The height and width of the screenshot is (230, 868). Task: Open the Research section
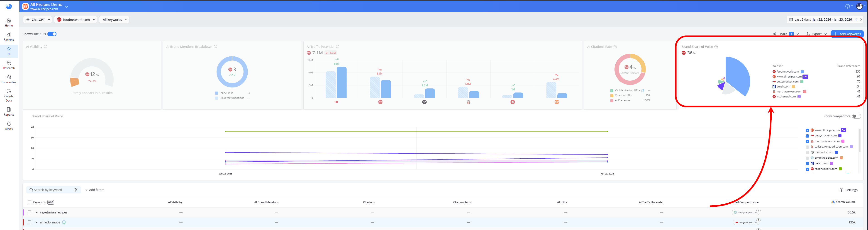click(9, 65)
